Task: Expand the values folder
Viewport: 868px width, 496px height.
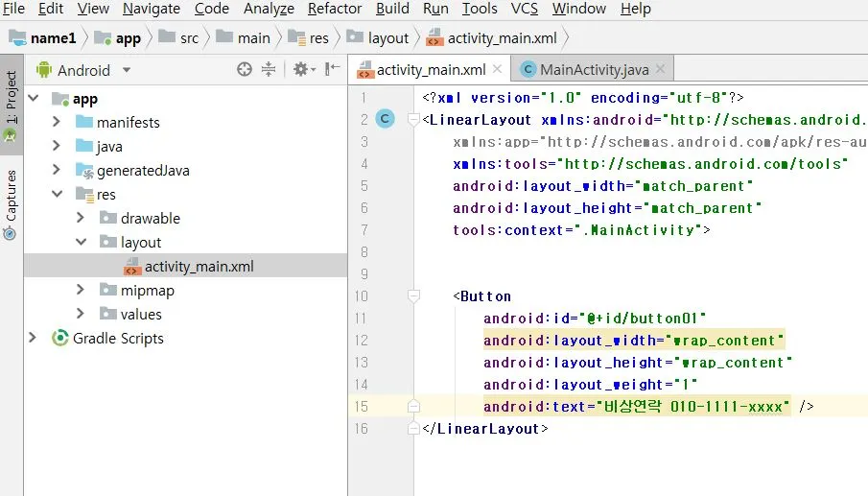Action: [x=81, y=314]
